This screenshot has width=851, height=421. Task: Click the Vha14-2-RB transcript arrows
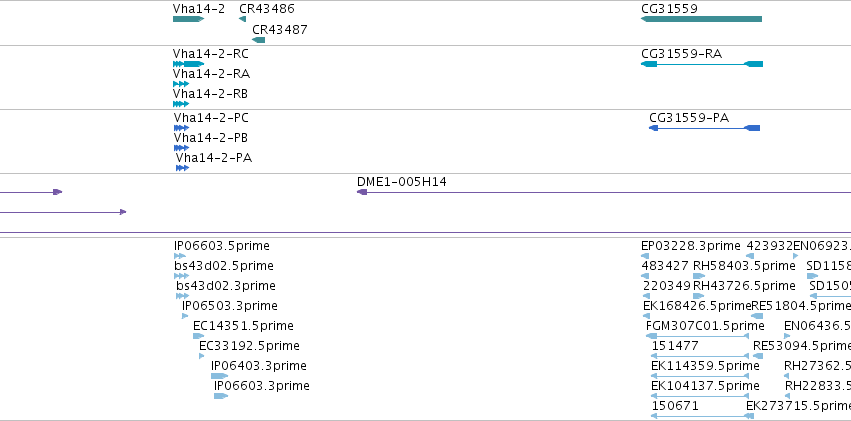(x=181, y=104)
